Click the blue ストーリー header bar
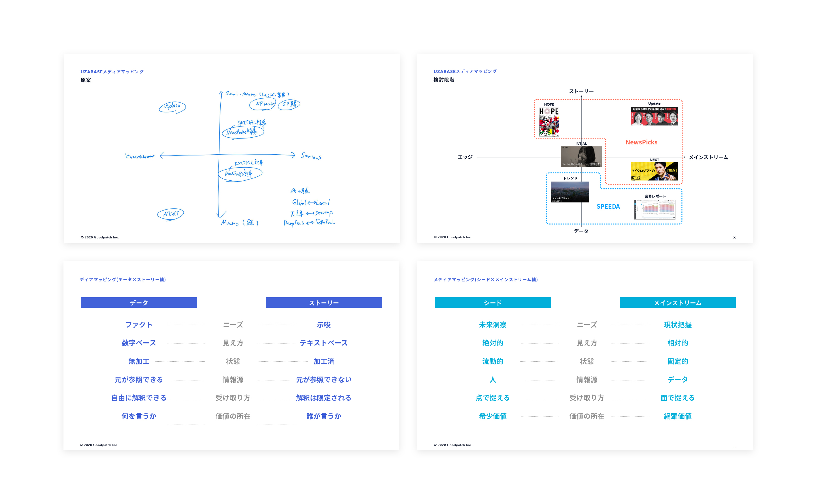Viewport: 816px width, 504px height. pos(324,303)
